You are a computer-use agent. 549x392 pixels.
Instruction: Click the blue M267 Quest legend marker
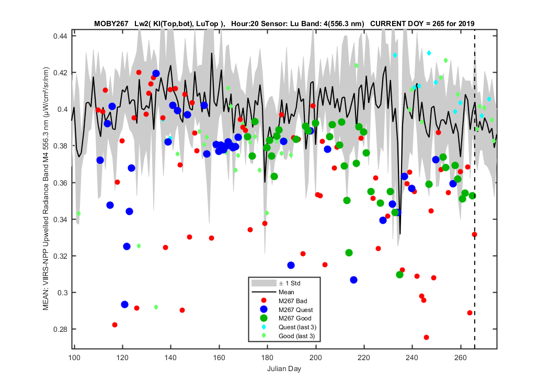(264, 309)
